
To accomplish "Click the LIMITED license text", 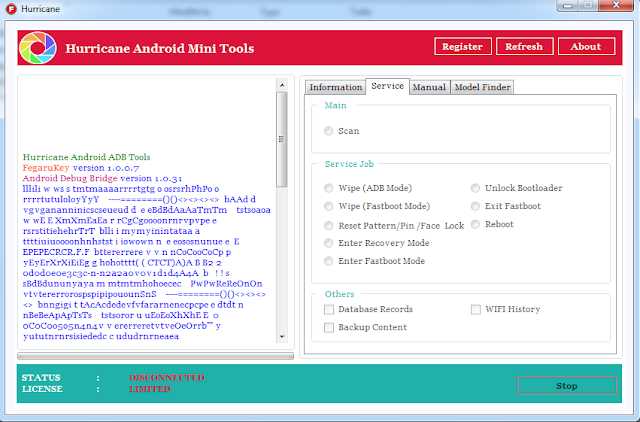I will point(150,389).
